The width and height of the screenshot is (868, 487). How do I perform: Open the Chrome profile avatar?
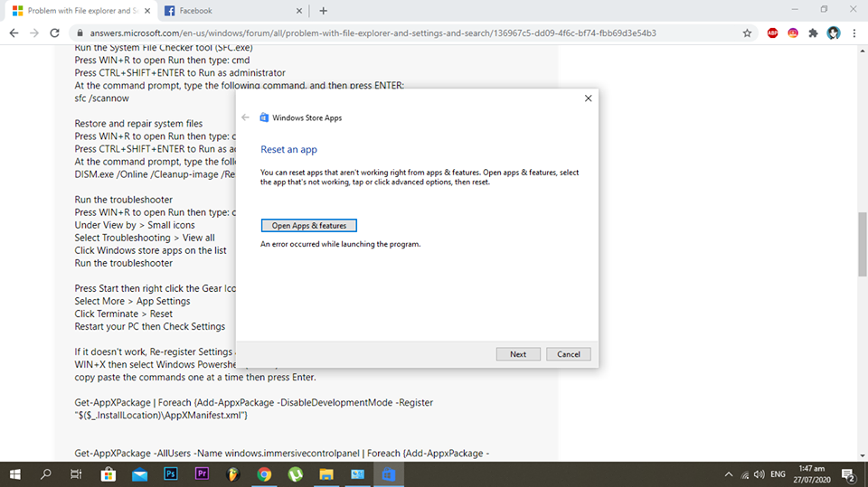pos(833,33)
